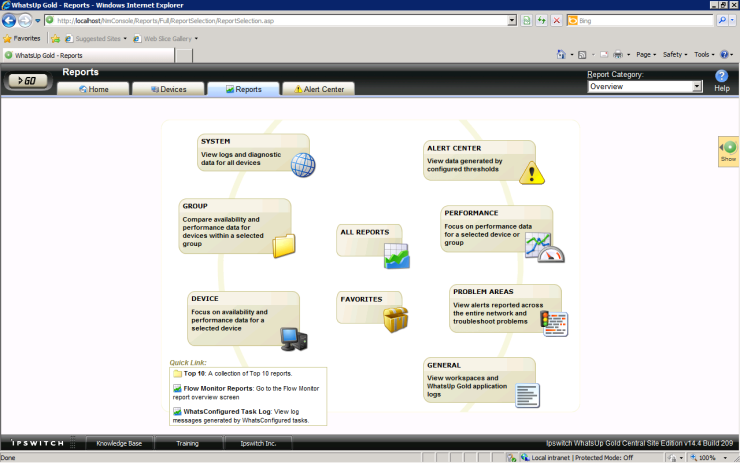Open the Group reports folder icon

click(284, 246)
